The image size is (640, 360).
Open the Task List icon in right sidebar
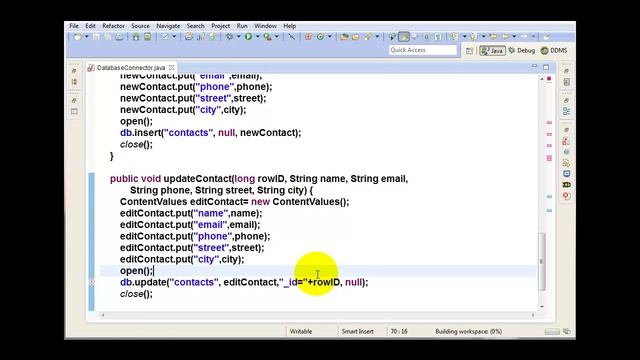pos(567,82)
